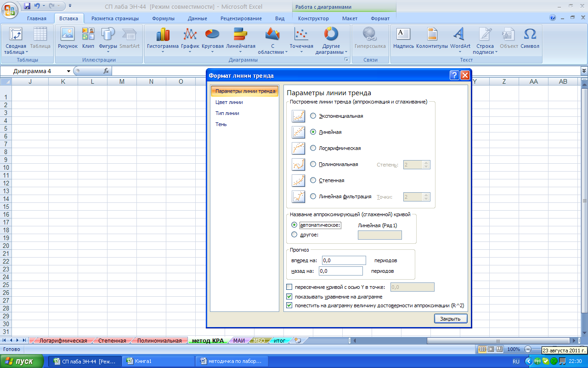Save the workbook from quick access toolbar

click(27, 6)
